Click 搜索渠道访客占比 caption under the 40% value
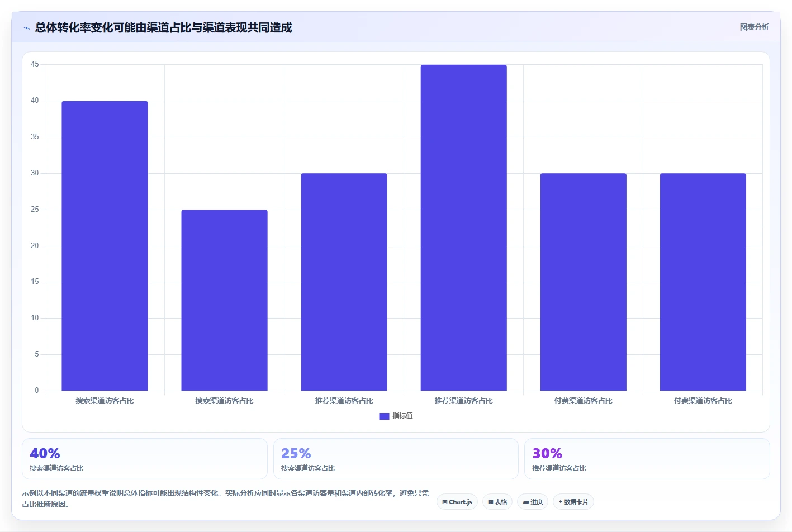 click(56, 468)
